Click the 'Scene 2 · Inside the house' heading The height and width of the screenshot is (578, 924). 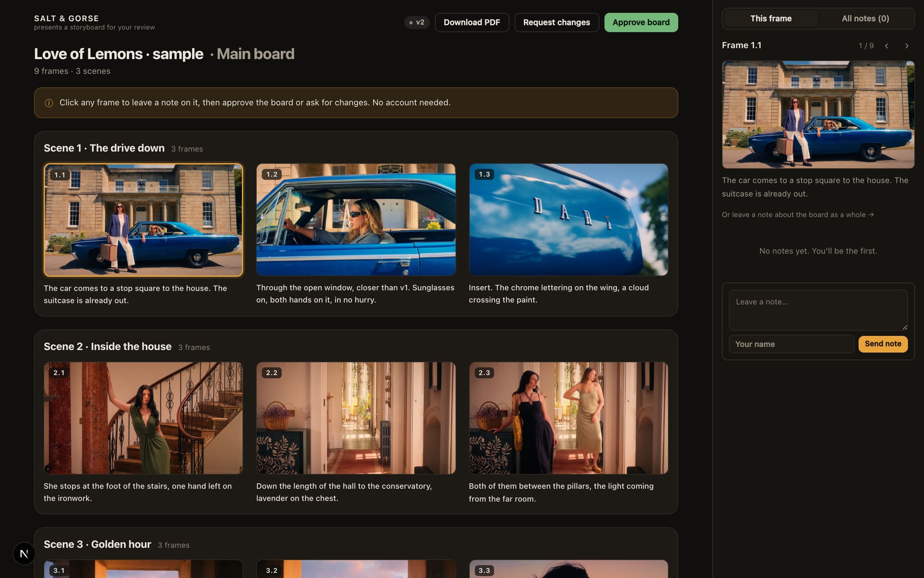click(x=108, y=346)
